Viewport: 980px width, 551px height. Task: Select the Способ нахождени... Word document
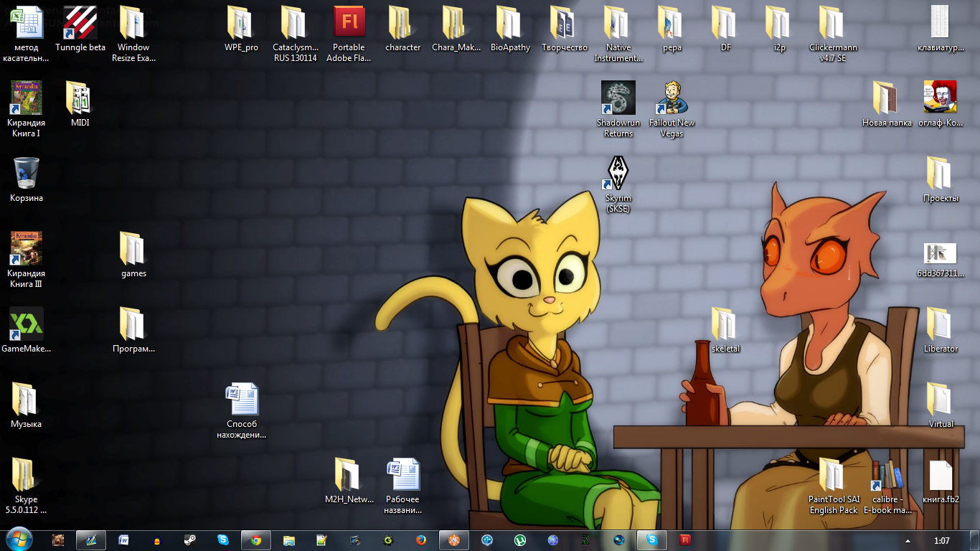[x=242, y=410]
